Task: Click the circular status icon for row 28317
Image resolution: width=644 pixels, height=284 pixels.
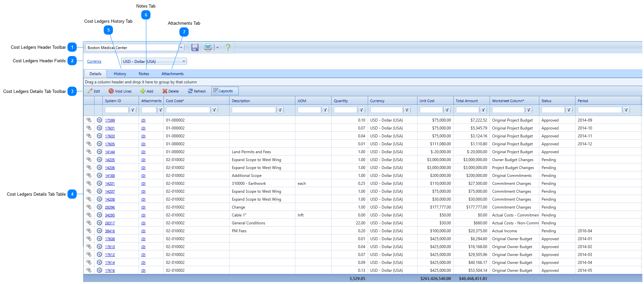Action: coord(99,223)
